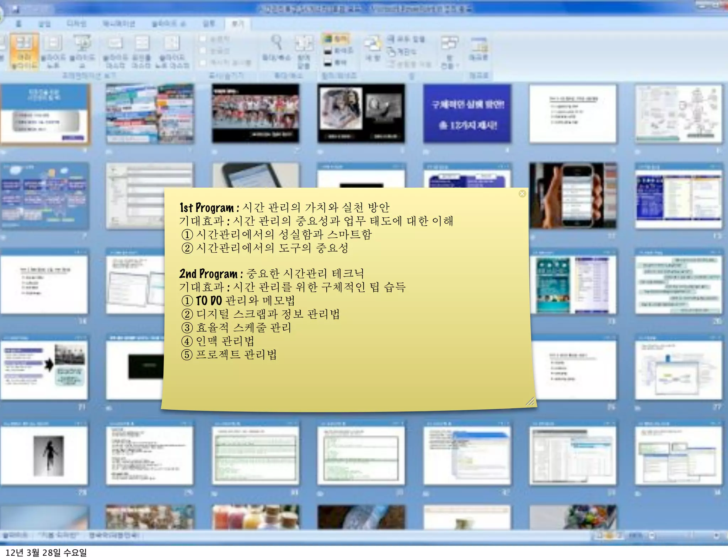
Task: Toggle the Gridlines (눈금선) checkbox
Action: click(203, 51)
